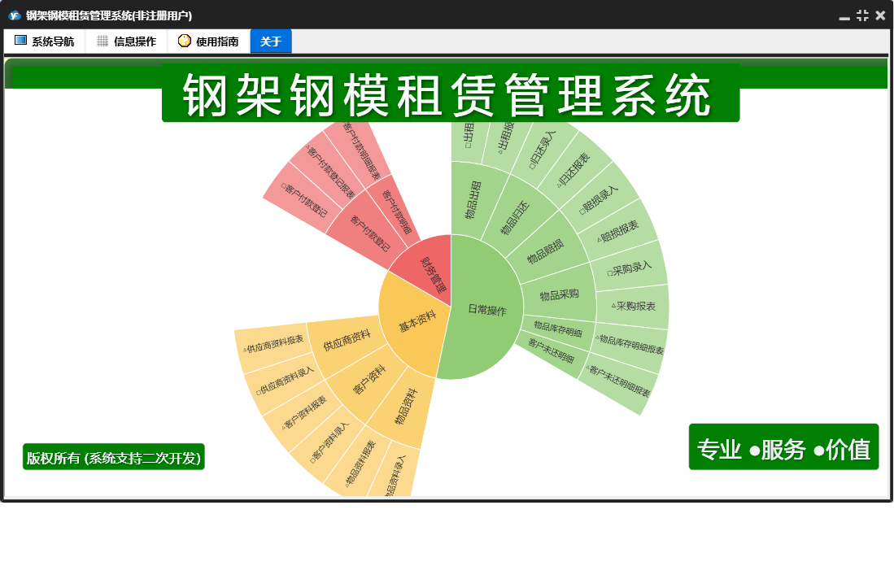Click the 版权所有 (系统支持二次开发) label
The height and width of the screenshot is (588, 894).
(x=113, y=457)
